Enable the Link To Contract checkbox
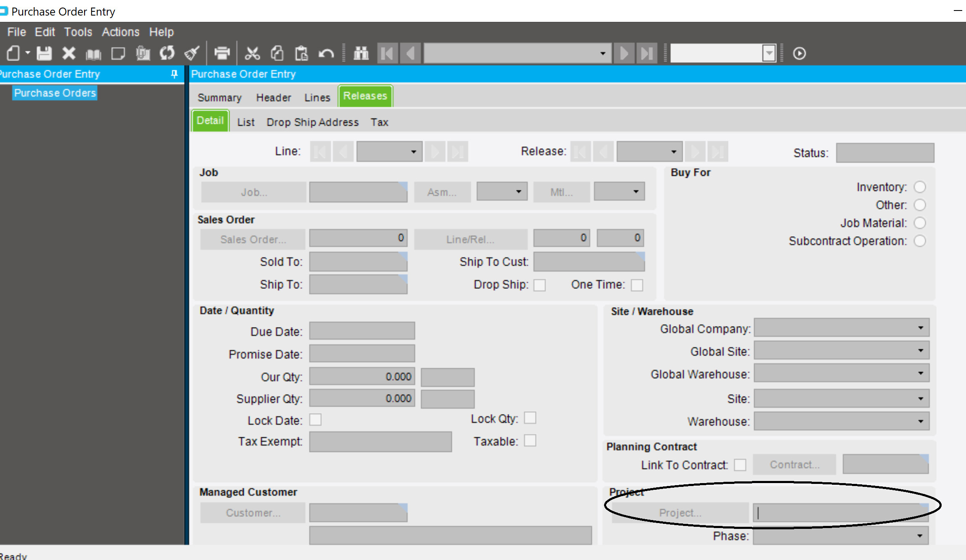 click(740, 465)
